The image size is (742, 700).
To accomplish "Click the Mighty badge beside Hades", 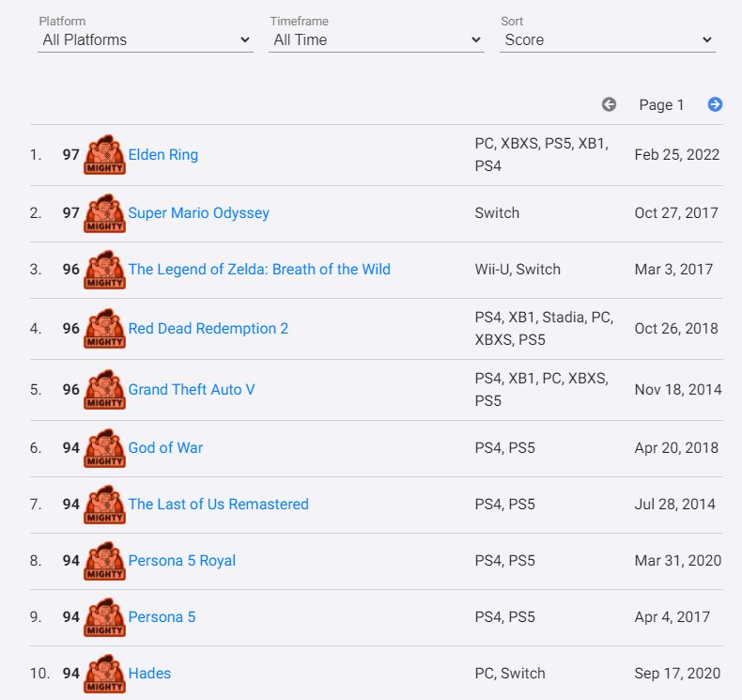I will coord(104,673).
